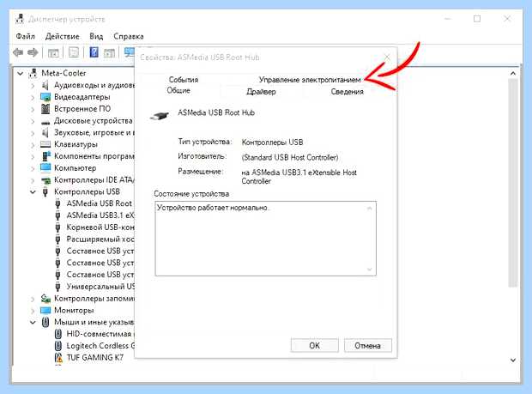Screen dimensions: 532x394
Task: Click the Отмена button
Action: (368, 345)
